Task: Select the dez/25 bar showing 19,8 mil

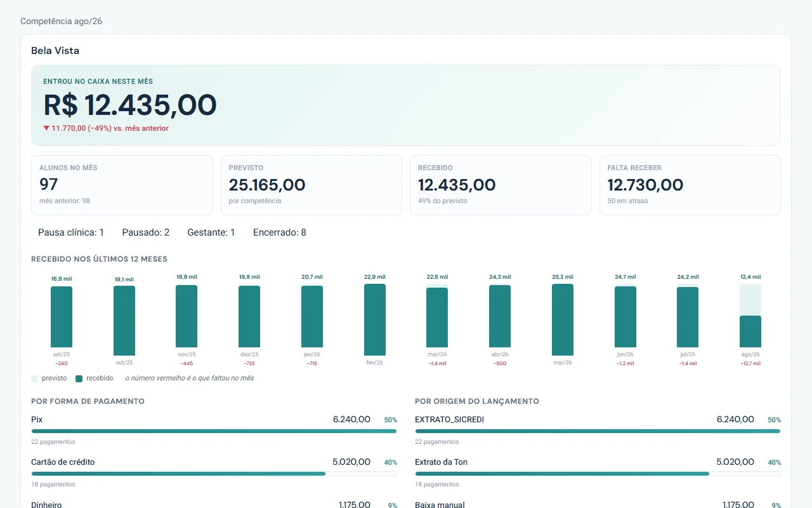Action: pos(249,316)
